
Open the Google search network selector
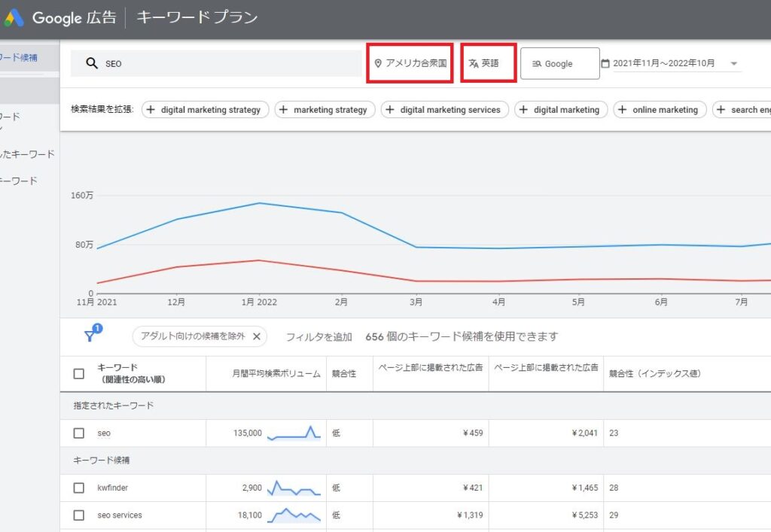[560, 63]
